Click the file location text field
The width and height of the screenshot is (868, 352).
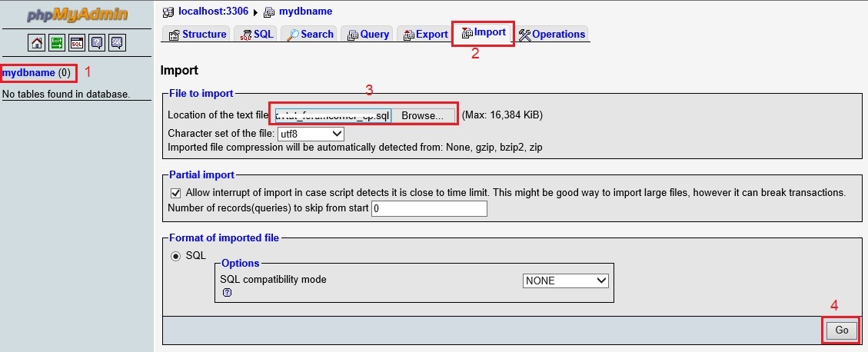331,115
